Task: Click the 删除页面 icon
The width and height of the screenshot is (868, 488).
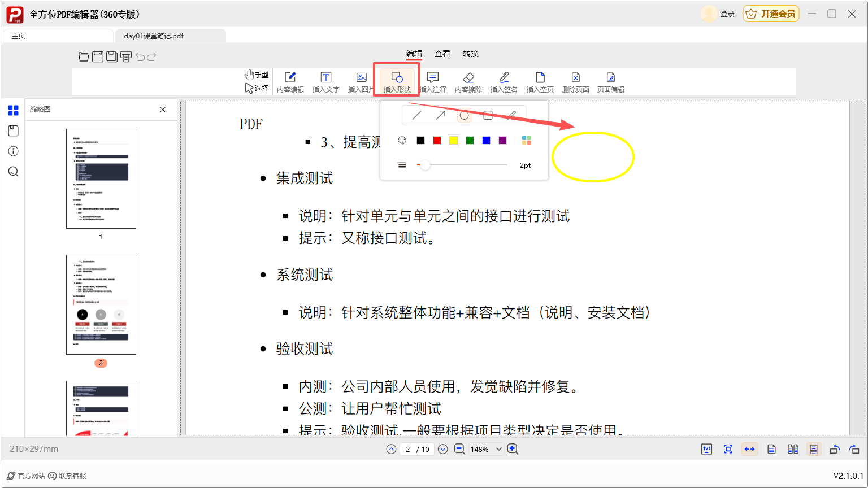Action: (x=575, y=82)
